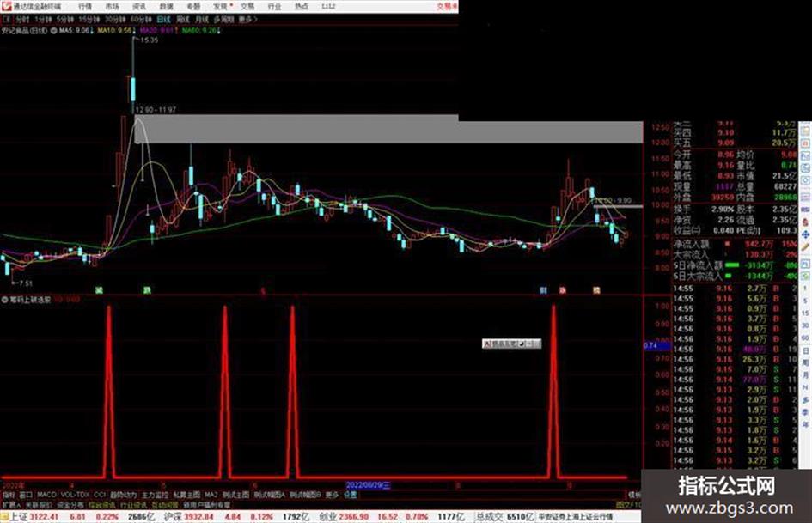Click the floating mini toolbar over chart

coord(511,344)
